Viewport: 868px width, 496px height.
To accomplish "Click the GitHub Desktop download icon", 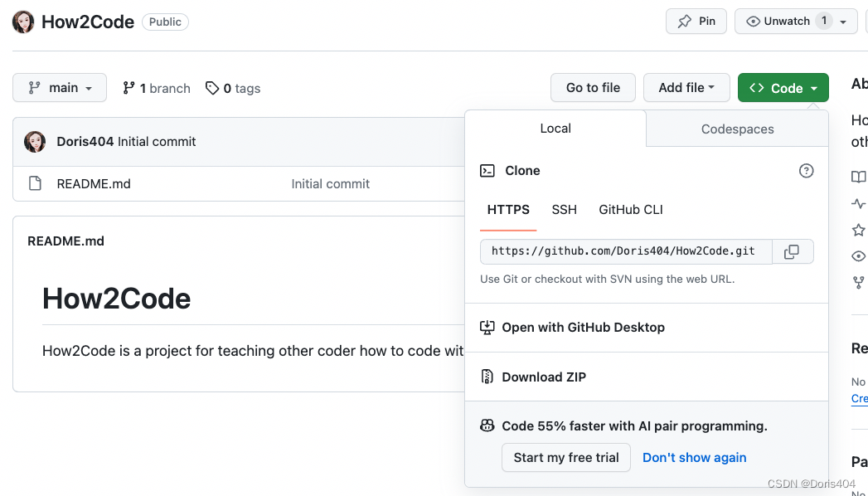I will [487, 327].
